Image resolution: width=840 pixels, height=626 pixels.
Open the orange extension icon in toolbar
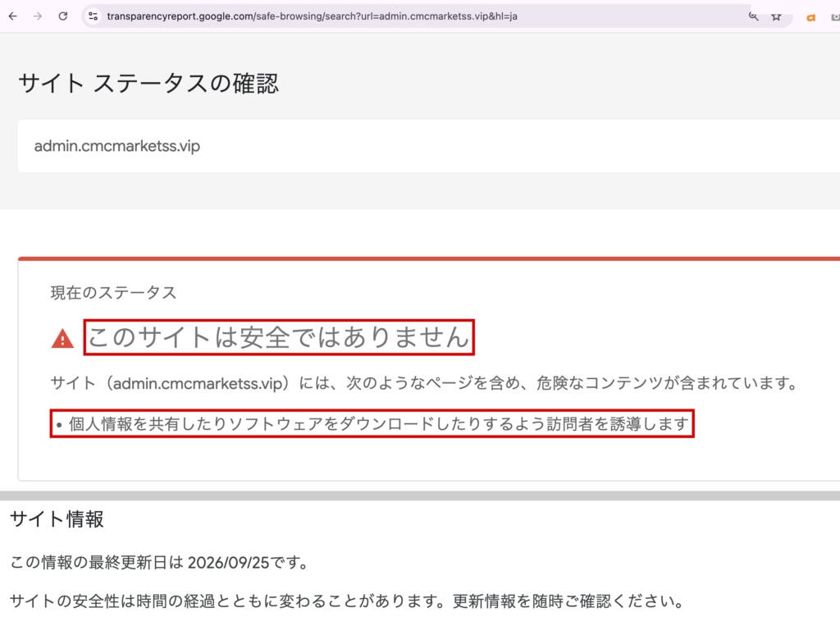coord(811,17)
